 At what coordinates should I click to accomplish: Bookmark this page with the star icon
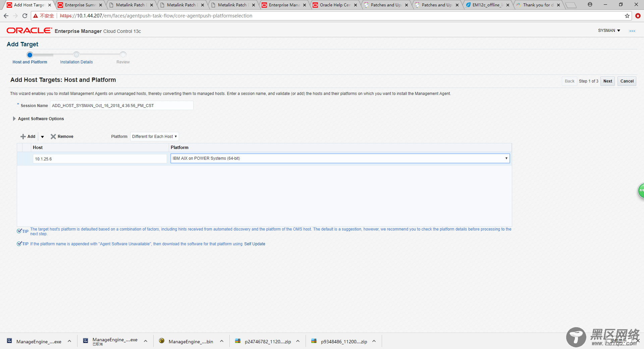[x=627, y=16]
